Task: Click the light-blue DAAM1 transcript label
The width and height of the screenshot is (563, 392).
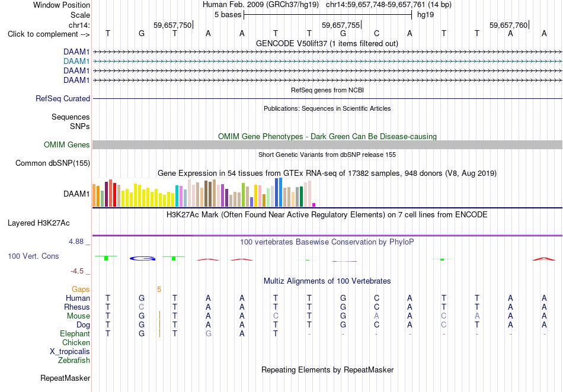Action: tap(76, 62)
